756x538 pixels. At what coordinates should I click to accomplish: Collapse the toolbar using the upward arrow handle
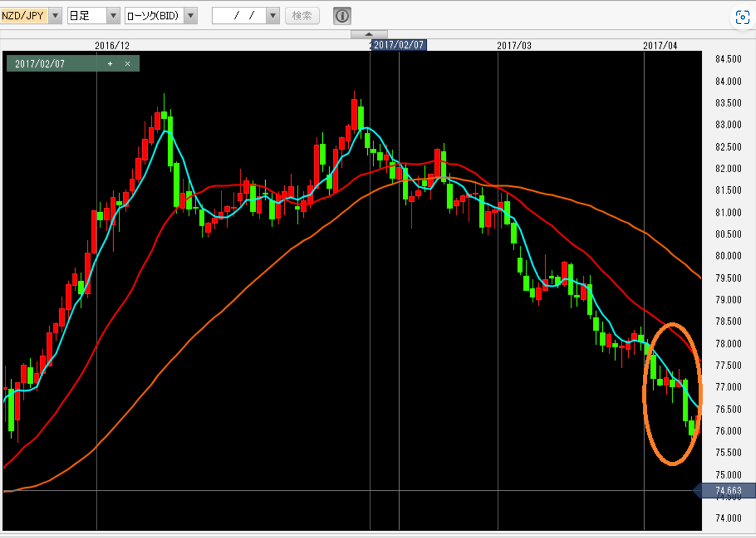[x=369, y=34]
